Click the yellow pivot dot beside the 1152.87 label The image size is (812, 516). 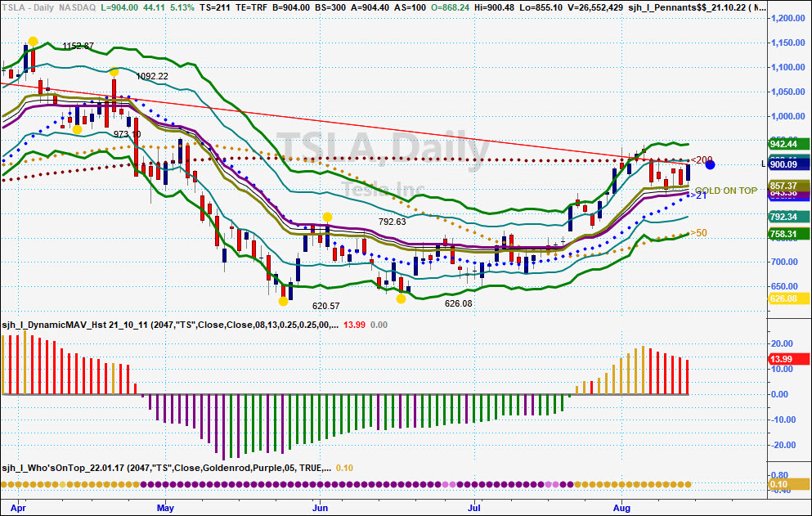[x=34, y=42]
